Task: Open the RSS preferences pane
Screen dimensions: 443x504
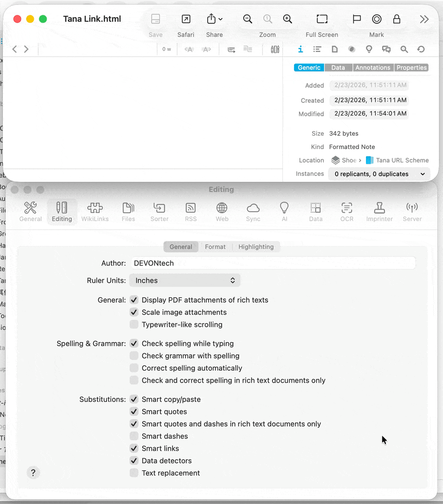Action: click(191, 212)
